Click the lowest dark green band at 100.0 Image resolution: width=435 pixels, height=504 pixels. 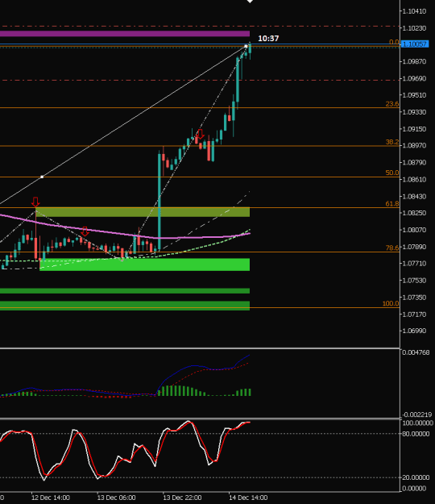[x=125, y=306]
